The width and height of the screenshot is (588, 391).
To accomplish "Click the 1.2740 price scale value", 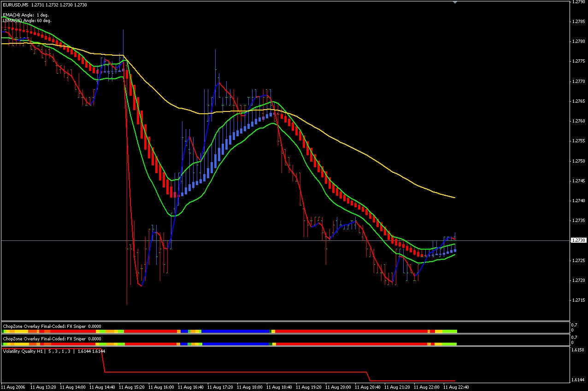I will [579, 201].
